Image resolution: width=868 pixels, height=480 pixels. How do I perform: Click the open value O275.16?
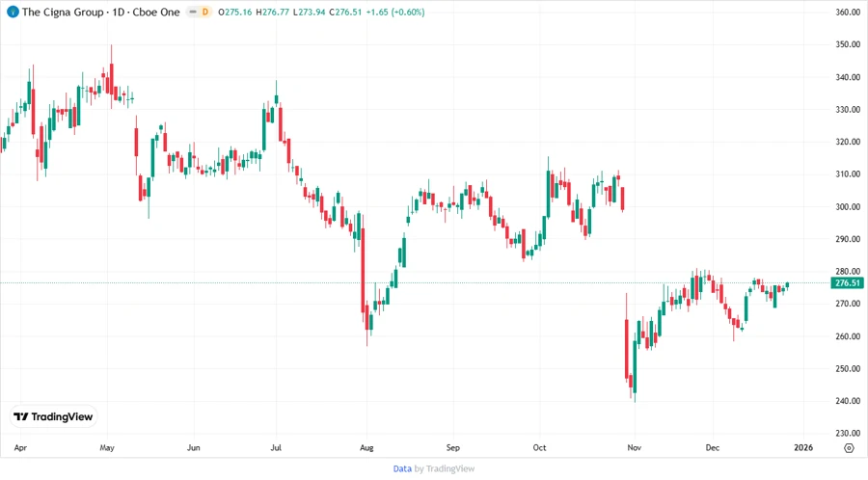pos(235,13)
